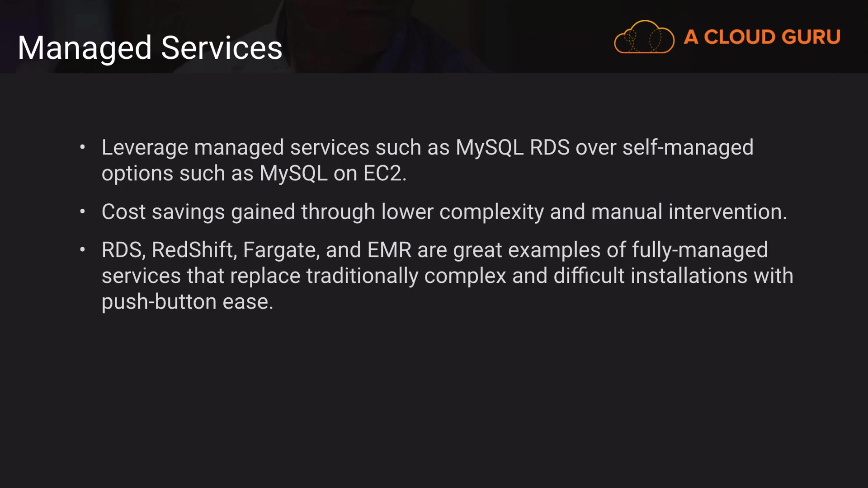The width and height of the screenshot is (868, 488).
Task: Click the first bullet point dot
Action: pyautogui.click(x=82, y=147)
